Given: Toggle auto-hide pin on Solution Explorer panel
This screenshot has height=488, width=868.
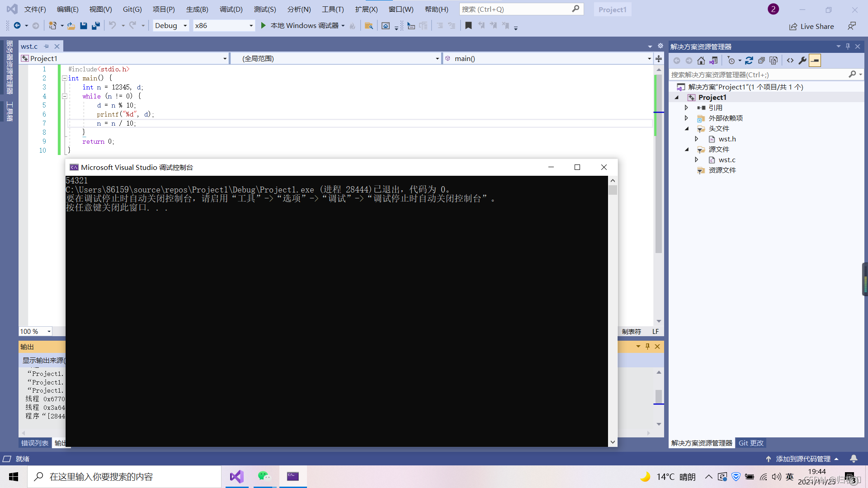Looking at the screenshot, I should [x=848, y=47].
